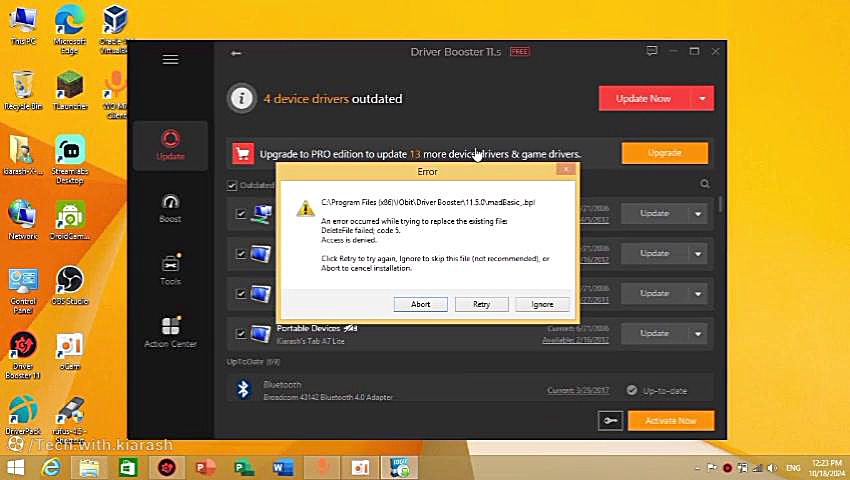Click the Bluetooth Current date link
850x480 pixels.
coord(578,391)
